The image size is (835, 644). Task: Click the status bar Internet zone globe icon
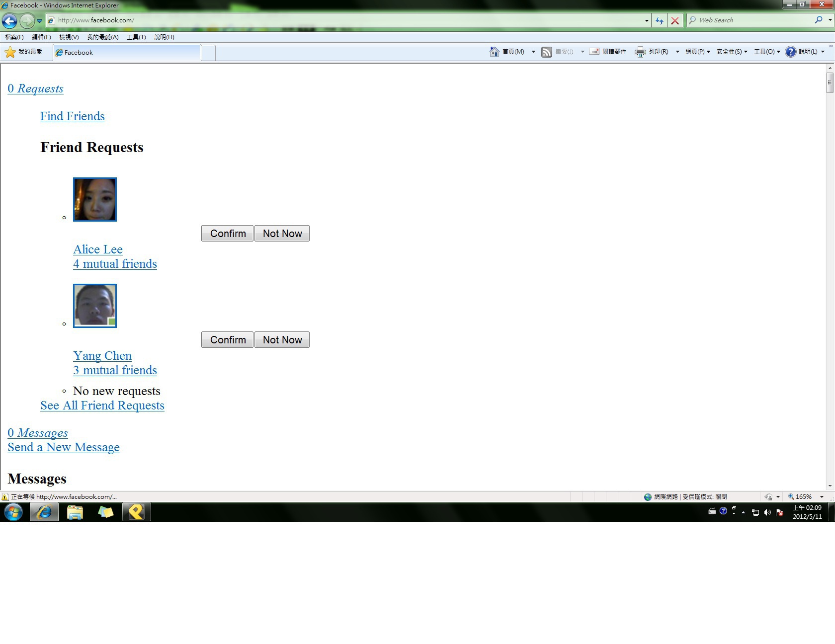[x=648, y=497]
